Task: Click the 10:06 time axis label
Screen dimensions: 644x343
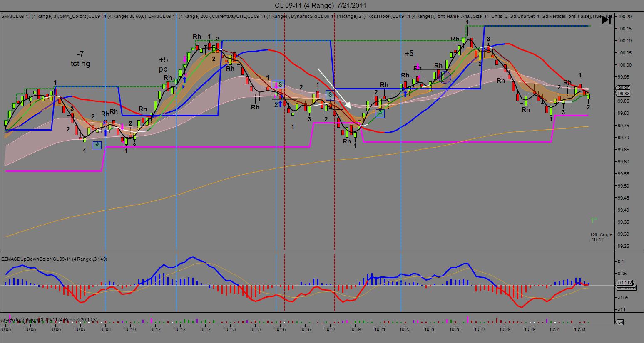Action: coord(55,329)
